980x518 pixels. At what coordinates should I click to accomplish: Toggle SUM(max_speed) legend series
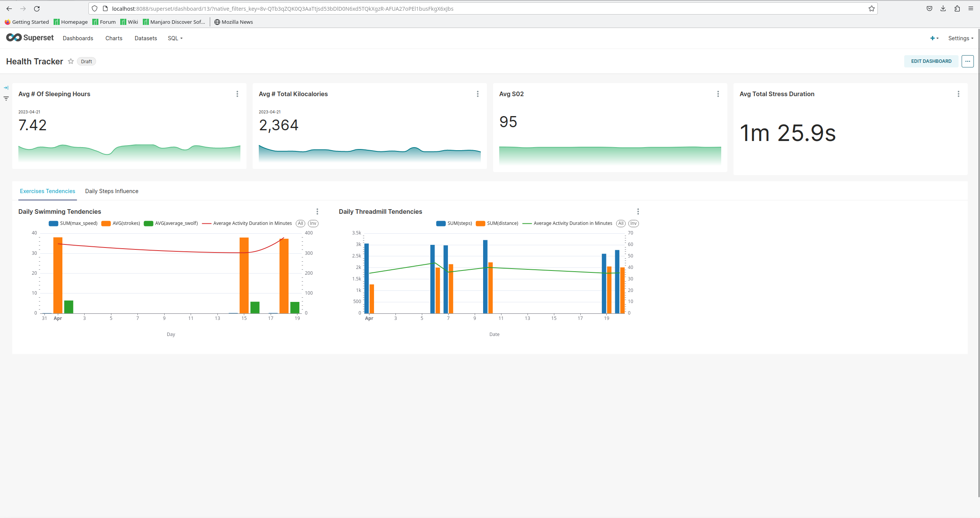pyautogui.click(x=73, y=223)
